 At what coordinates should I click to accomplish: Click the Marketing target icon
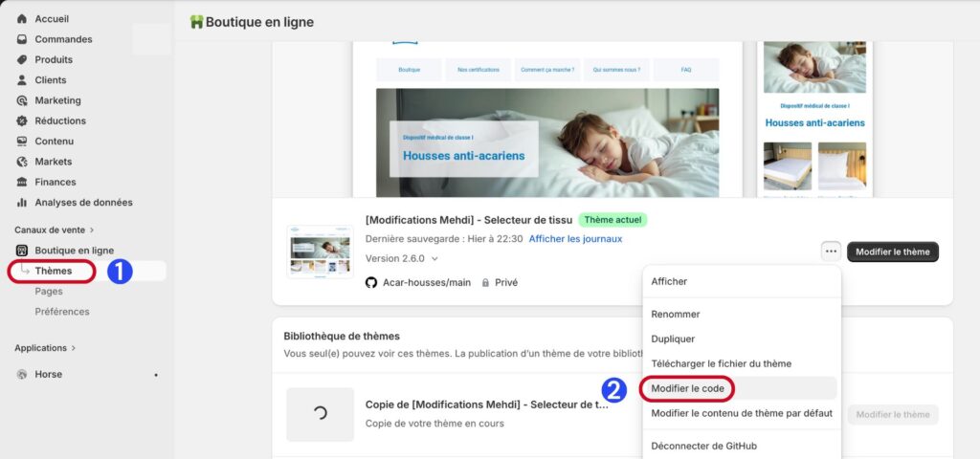[22, 100]
